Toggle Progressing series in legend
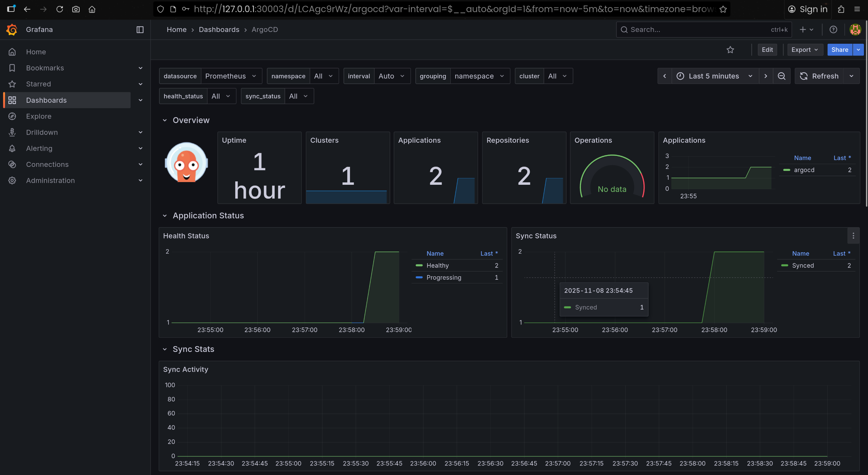 (x=443, y=277)
